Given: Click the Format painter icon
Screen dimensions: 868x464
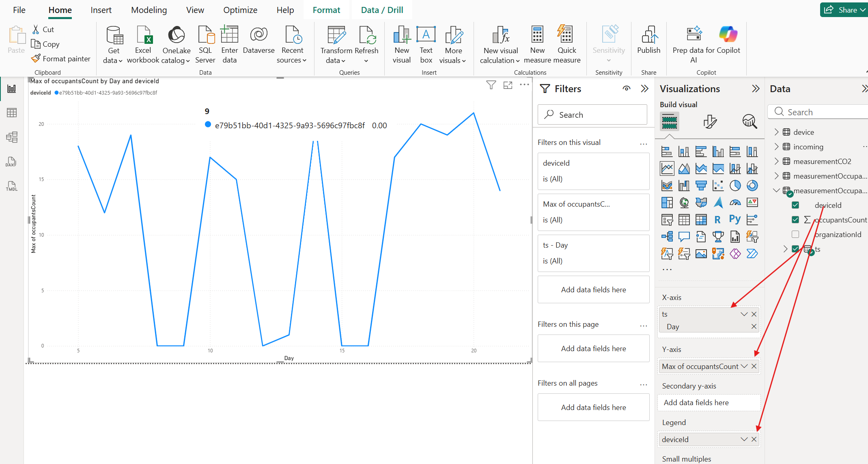Looking at the screenshot, I should coord(36,58).
